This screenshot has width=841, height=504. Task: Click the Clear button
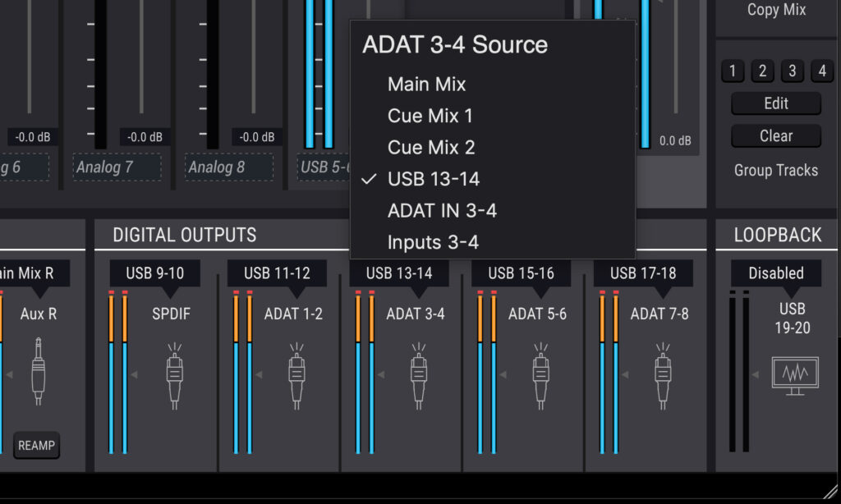tap(776, 135)
